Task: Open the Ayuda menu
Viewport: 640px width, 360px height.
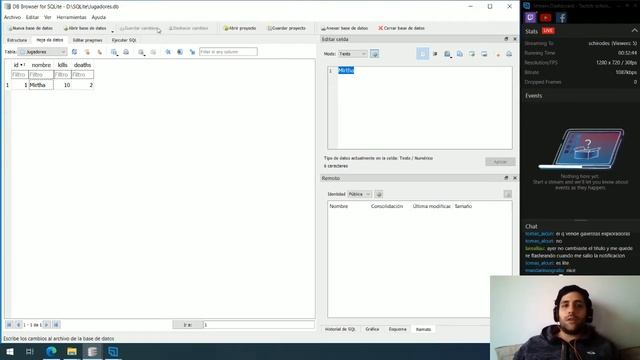Action: pos(98,17)
